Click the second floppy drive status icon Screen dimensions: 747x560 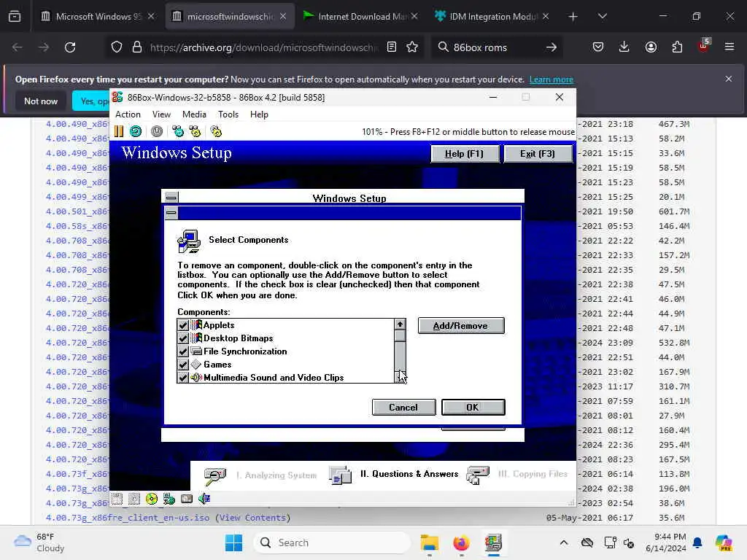134,499
